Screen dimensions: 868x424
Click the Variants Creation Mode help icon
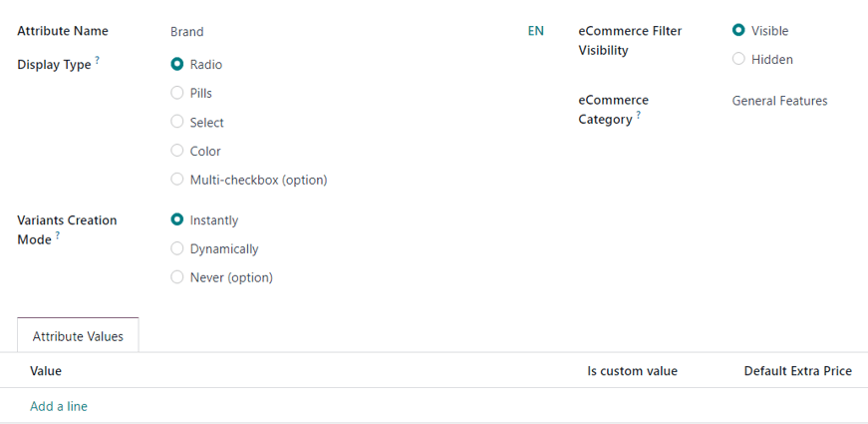pyautogui.click(x=58, y=236)
